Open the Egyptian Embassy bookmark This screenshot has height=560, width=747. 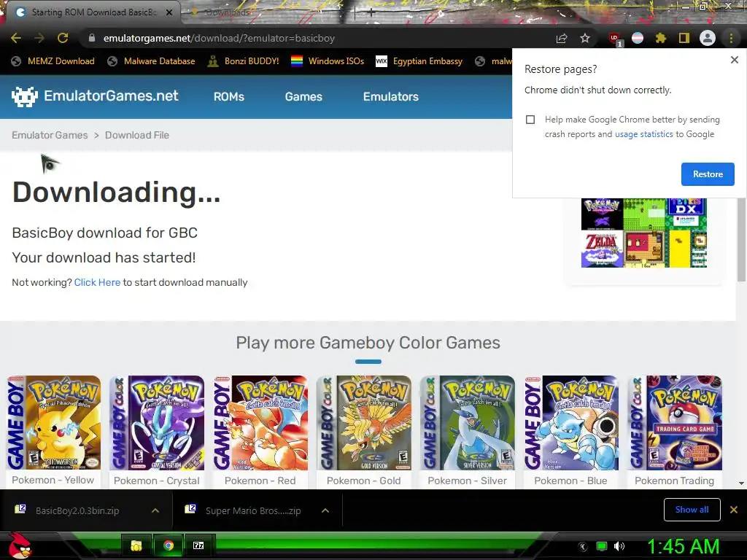(419, 61)
